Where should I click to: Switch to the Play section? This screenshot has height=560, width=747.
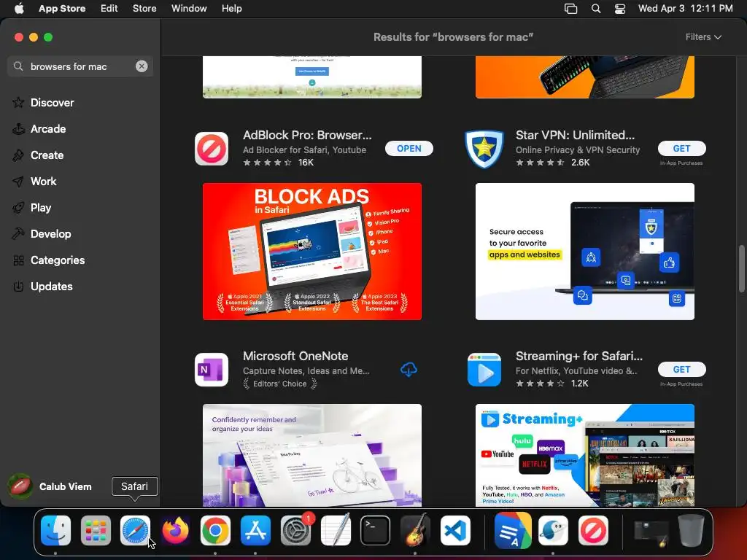point(41,207)
